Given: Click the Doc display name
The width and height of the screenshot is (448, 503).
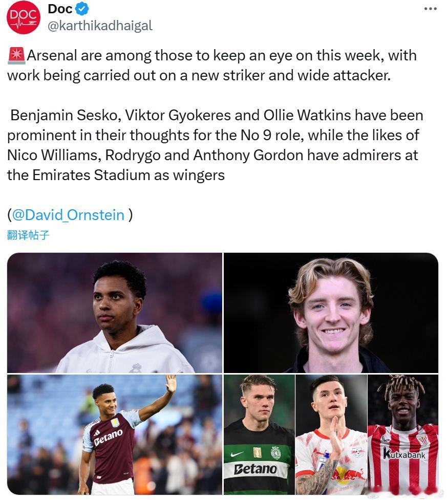Looking at the screenshot, I should click(x=60, y=9).
